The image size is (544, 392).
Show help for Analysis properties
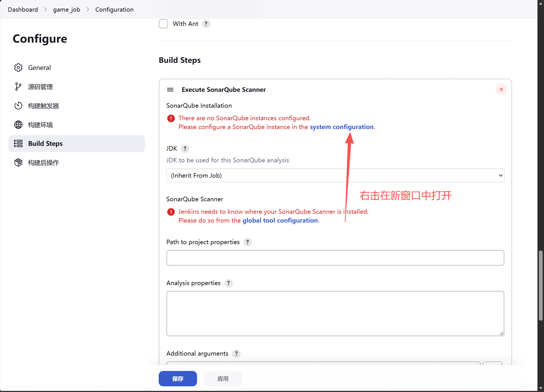[x=228, y=283]
